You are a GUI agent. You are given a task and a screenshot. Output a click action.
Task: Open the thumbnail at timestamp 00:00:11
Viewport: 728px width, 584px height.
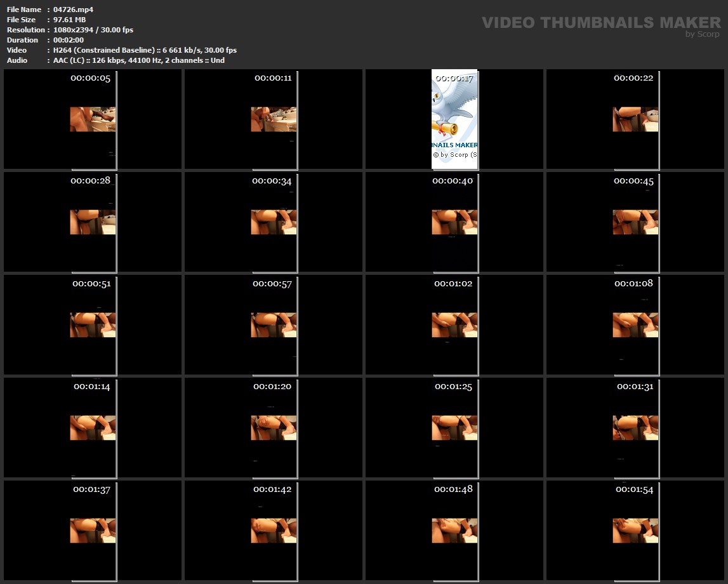point(274,119)
